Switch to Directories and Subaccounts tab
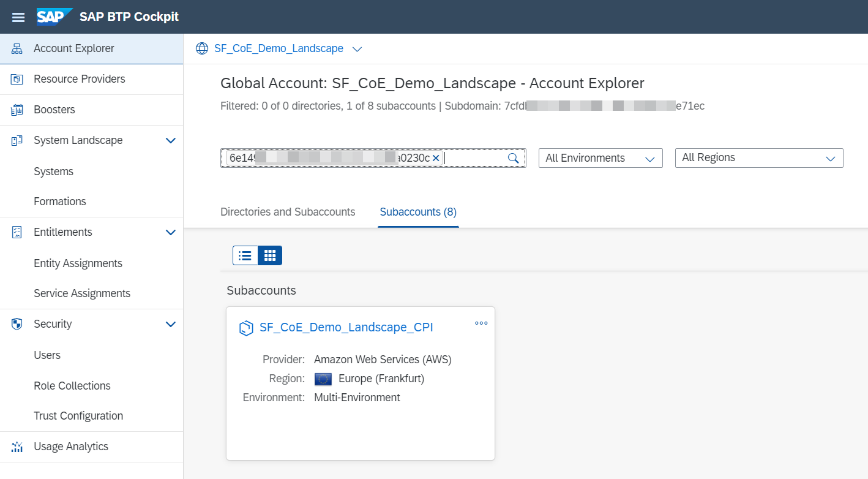The height and width of the screenshot is (479, 868). 288,212
